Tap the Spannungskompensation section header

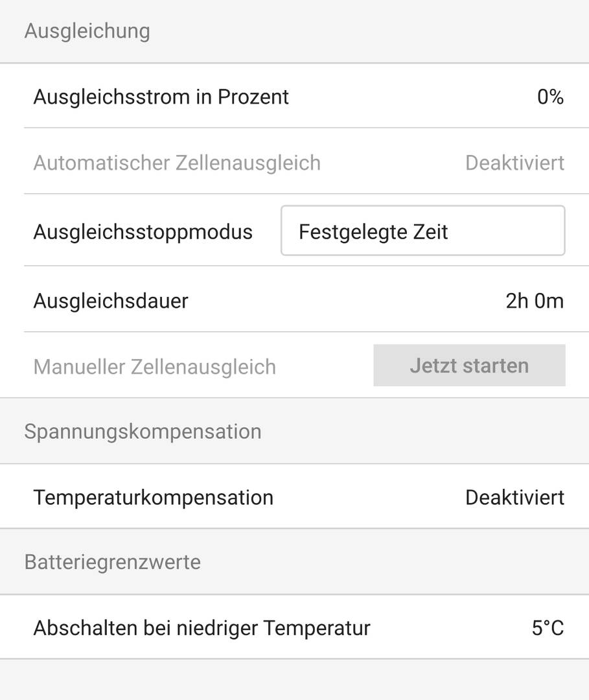(143, 432)
